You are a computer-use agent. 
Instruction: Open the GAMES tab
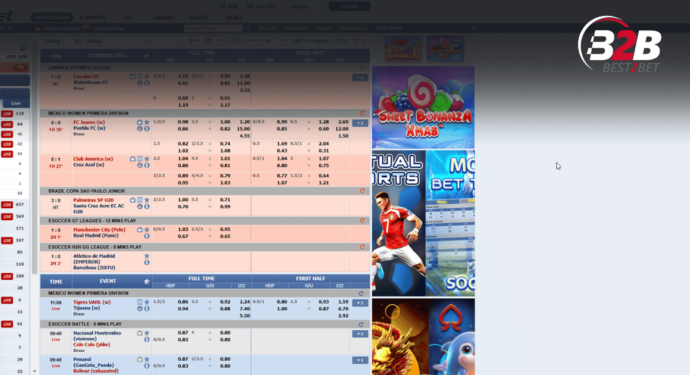click(x=198, y=18)
